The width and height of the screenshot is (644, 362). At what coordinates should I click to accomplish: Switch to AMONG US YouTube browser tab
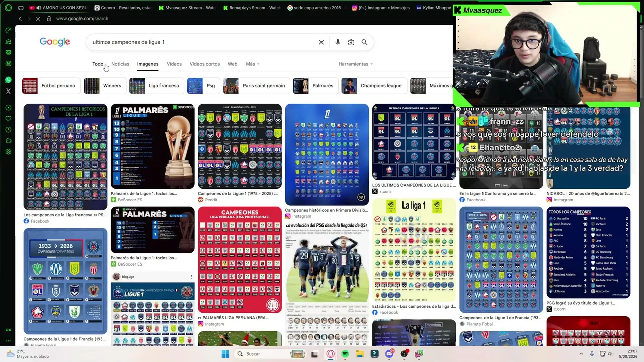click(58, 8)
